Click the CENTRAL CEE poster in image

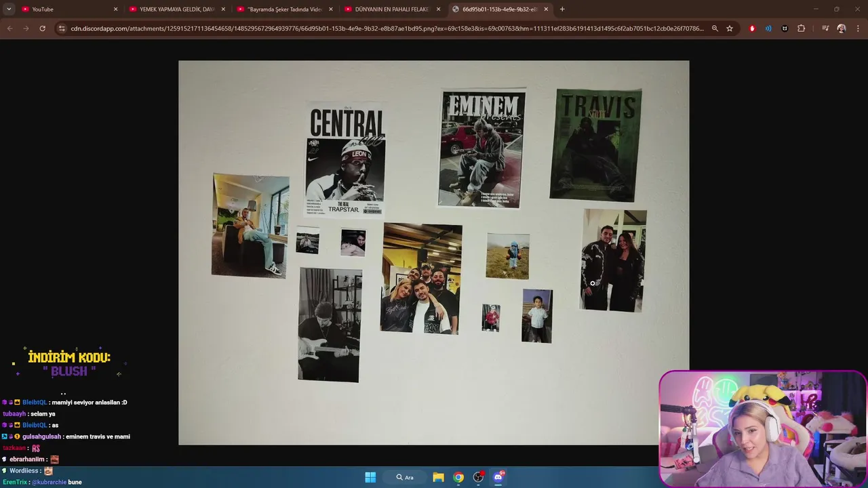point(346,160)
